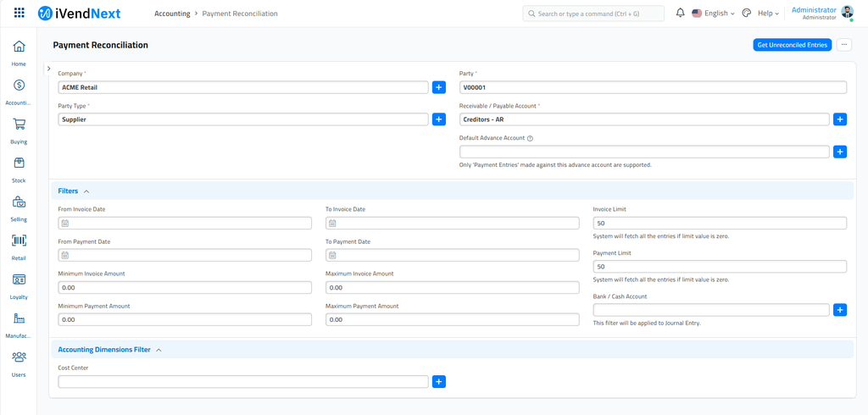Click the Payment Limit field
Image resolution: width=868 pixels, height=415 pixels.
click(x=720, y=267)
